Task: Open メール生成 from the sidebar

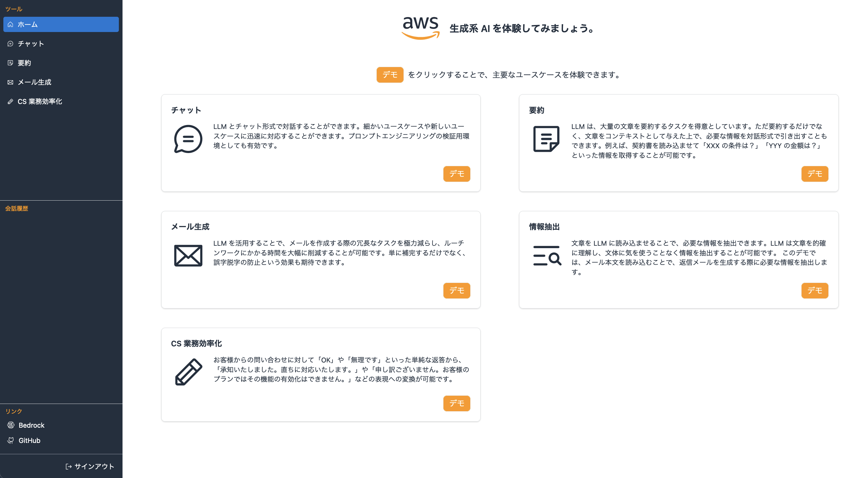Action: tap(35, 82)
